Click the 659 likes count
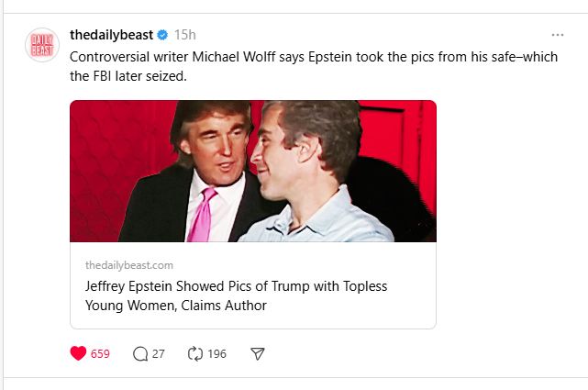588x390 pixels. (100, 353)
